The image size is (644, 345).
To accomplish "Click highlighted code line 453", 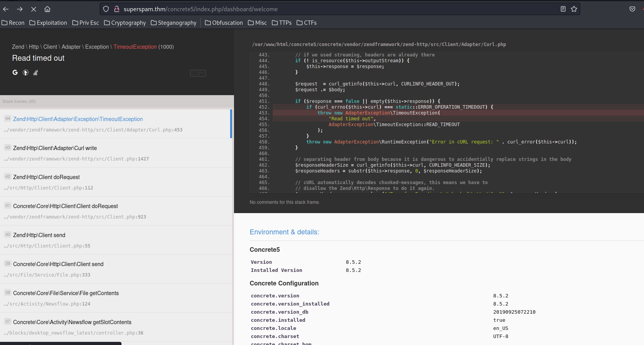I will click(x=458, y=113).
